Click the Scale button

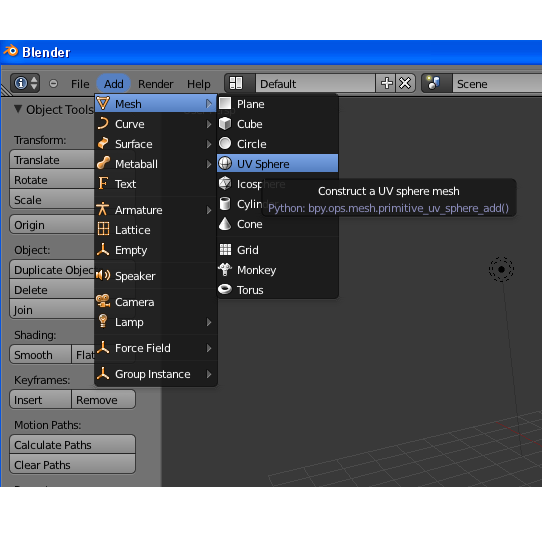point(52,200)
